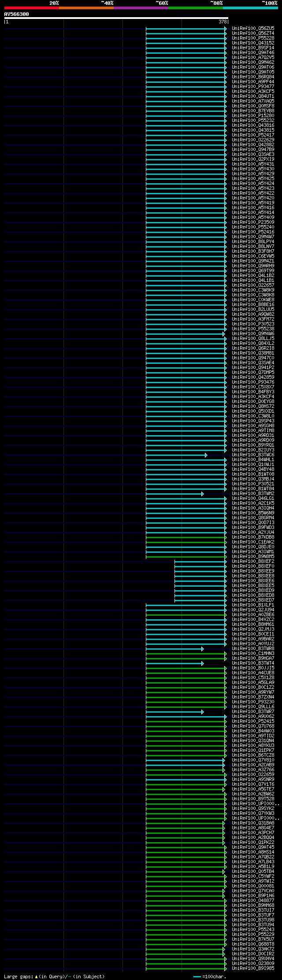The image size is (282, 980).
Task: Open hit UniRef100_P93477
Action: pyautogui.click(x=253, y=86)
